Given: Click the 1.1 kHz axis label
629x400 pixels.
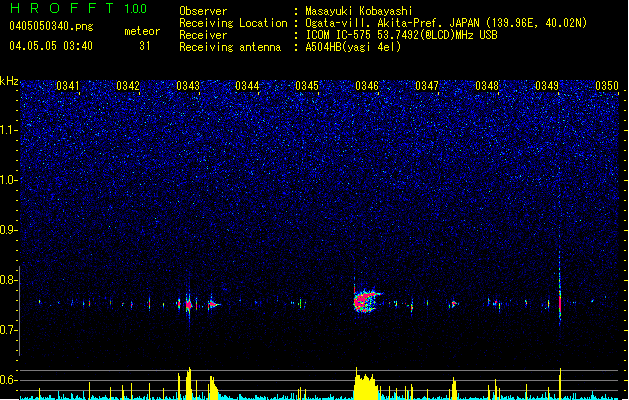Looking at the screenshot, I should (9, 130).
